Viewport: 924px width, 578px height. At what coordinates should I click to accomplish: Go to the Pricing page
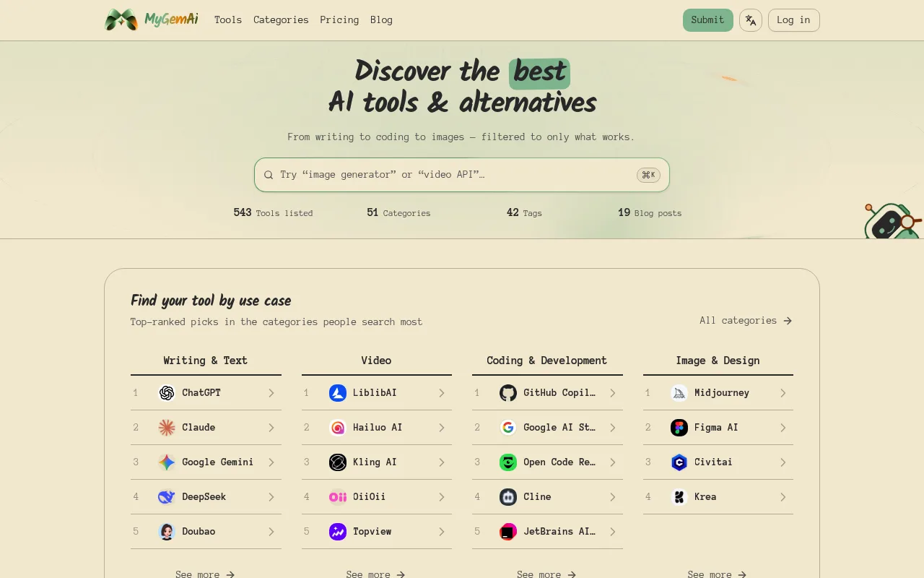[339, 20]
